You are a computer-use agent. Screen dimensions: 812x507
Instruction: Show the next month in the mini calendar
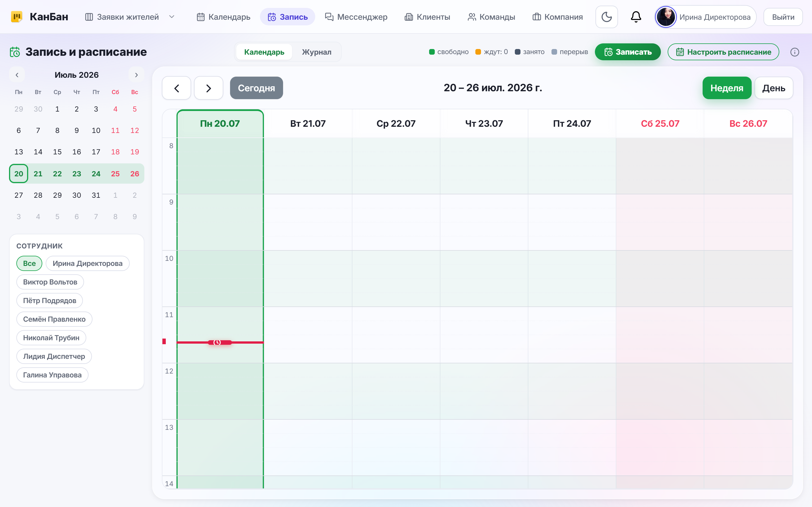pyautogui.click(x=136, y=75)
